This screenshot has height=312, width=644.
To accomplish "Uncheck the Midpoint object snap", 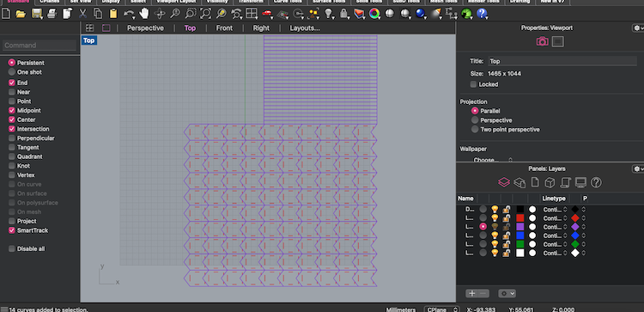I will click(11, 111).
